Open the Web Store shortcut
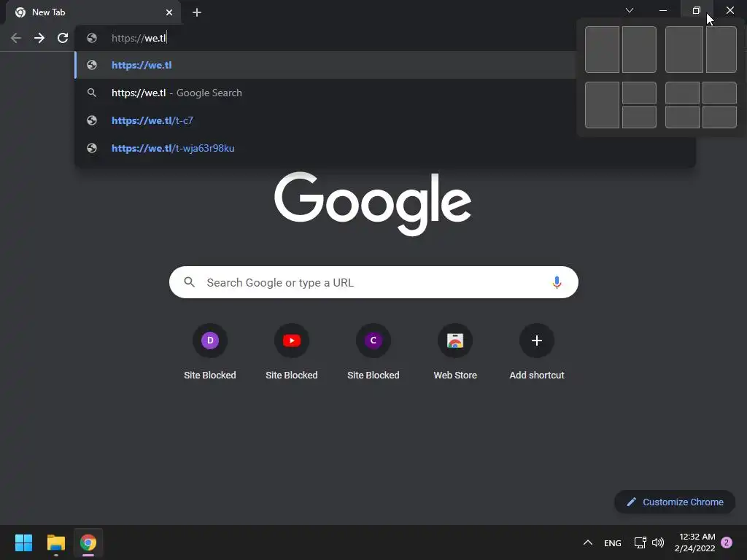Screen dimensions: 747x560 point(455,352)
